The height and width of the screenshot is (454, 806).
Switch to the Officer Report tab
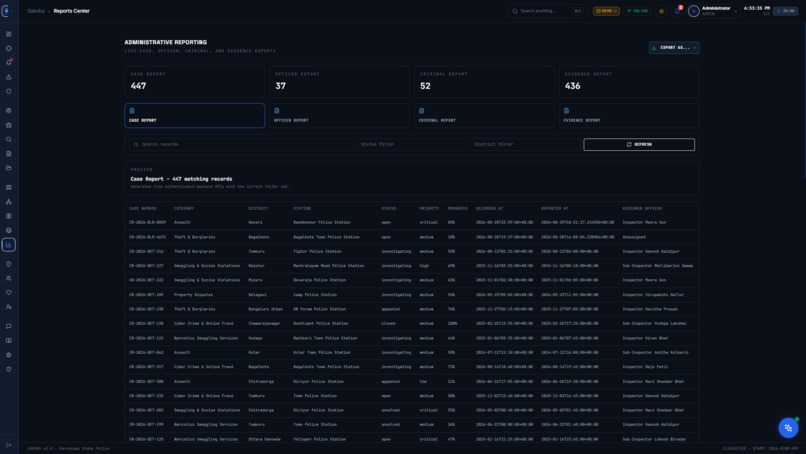(x=339, y=116)
